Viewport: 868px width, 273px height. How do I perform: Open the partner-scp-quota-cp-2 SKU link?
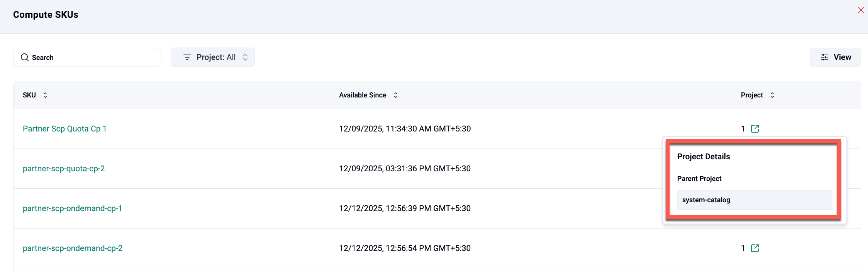click(64, 169)
